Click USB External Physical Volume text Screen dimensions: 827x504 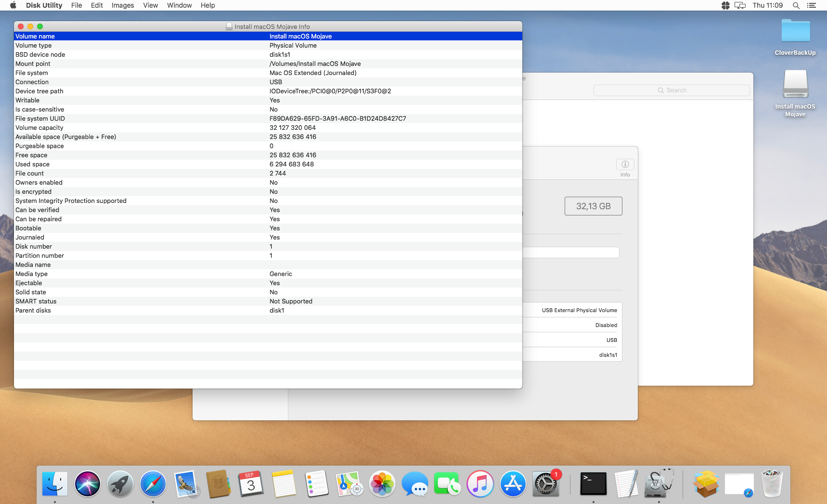click(x=580, y=310)
